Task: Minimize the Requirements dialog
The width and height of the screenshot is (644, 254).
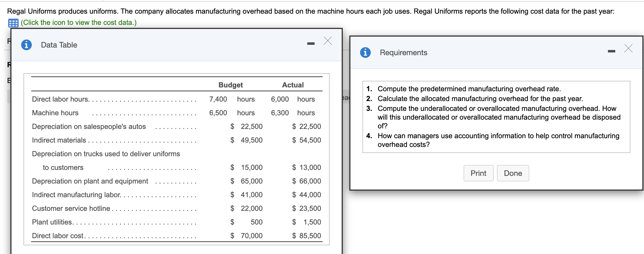Action: [611, 51]
